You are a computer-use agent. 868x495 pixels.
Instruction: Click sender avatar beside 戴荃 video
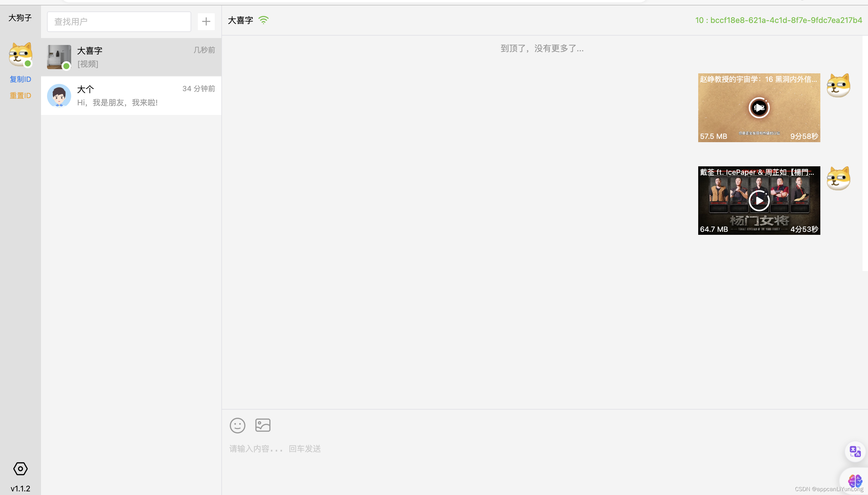[x=838, y=178]
